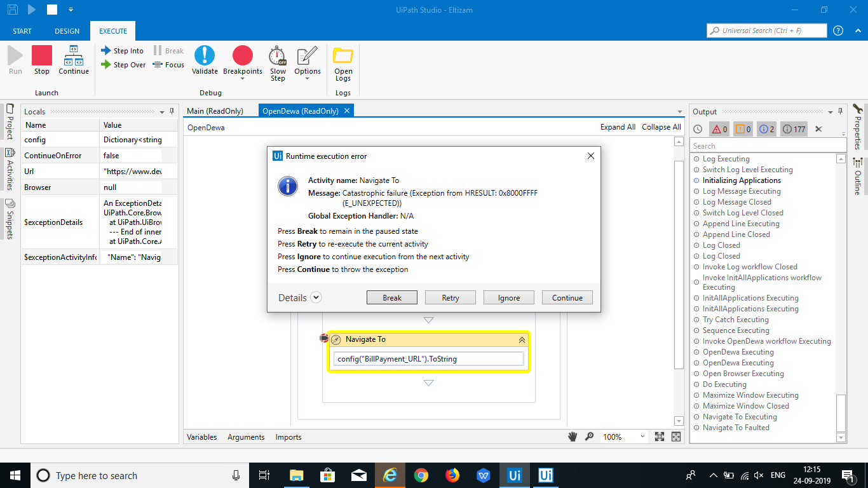
Task: Switch to Main (ReadOnly) tab
Action: tap(215, 111)
